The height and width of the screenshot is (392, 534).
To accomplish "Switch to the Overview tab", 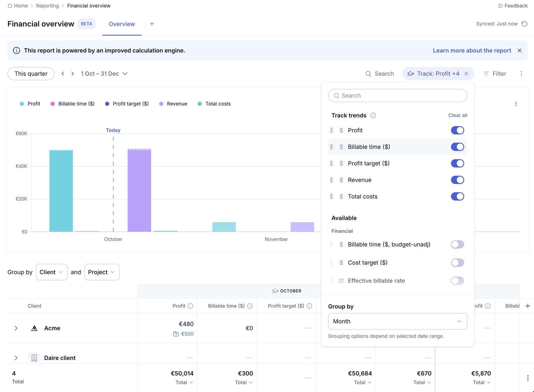I will (122, 24).
